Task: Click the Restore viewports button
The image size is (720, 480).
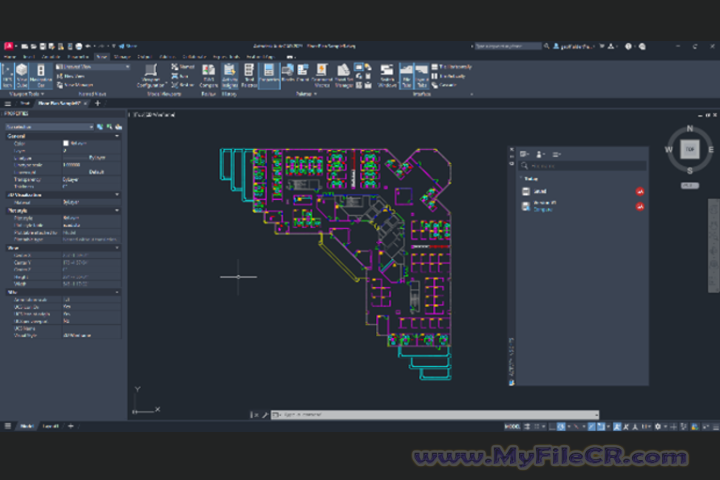Action: point(183,85)
